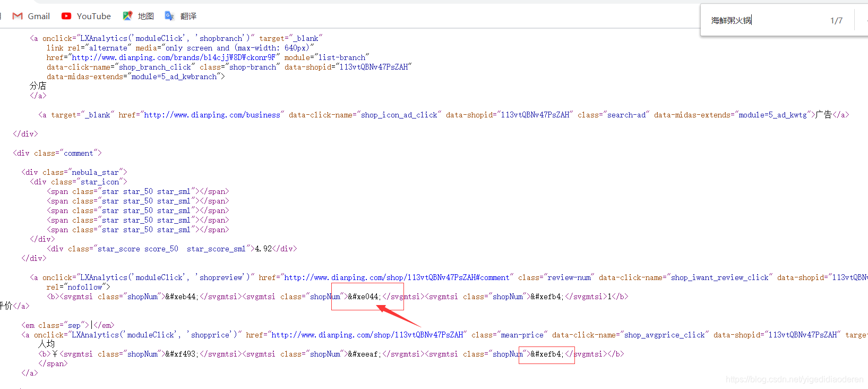868x389 pixels.
Task: Click the &#xeeaf; entity code
Action: [364, 354]
